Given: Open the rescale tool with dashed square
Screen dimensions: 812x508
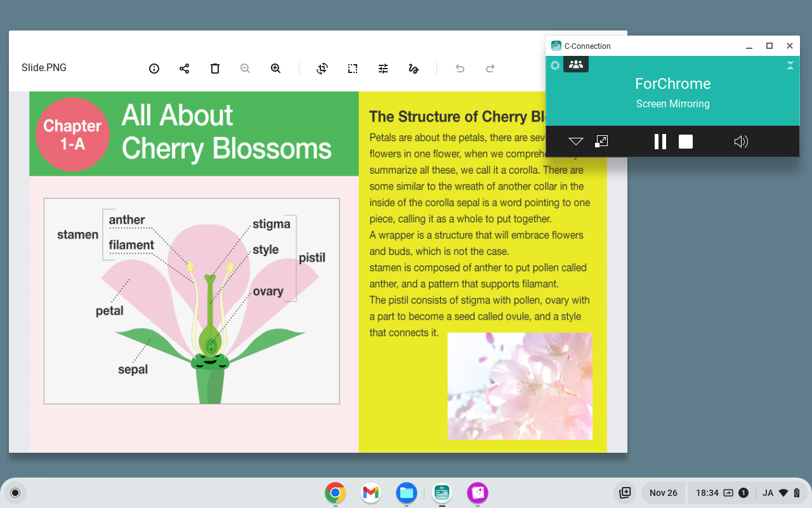Looking at the screenshot, I should point(353,69).
